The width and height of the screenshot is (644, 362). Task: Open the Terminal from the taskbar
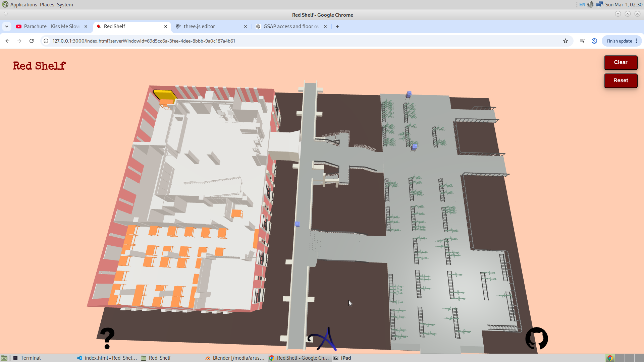click(30, 358)
